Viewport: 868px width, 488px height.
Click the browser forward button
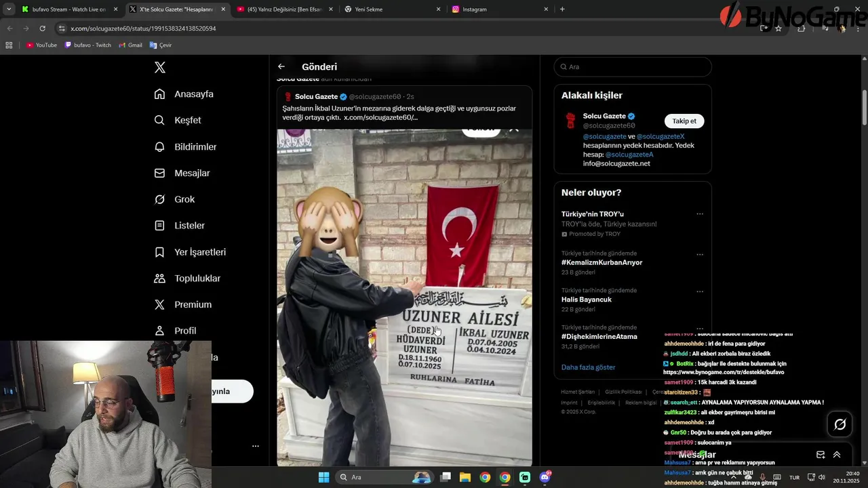(x=26, y=28)
